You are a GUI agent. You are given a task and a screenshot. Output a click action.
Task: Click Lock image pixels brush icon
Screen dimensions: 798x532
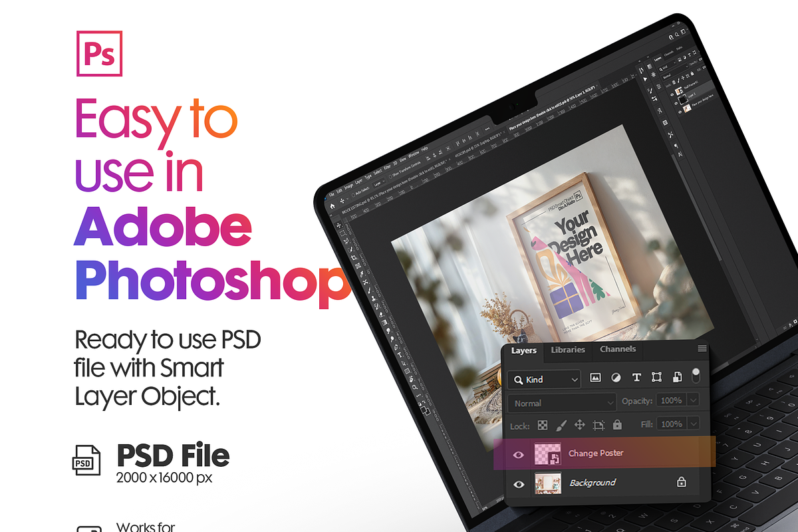point(561,425)
